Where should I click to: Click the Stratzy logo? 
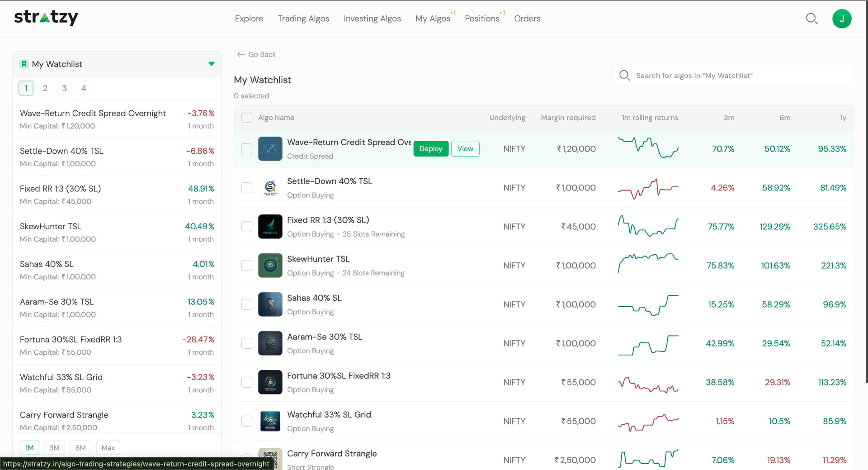tap(46, 18)
